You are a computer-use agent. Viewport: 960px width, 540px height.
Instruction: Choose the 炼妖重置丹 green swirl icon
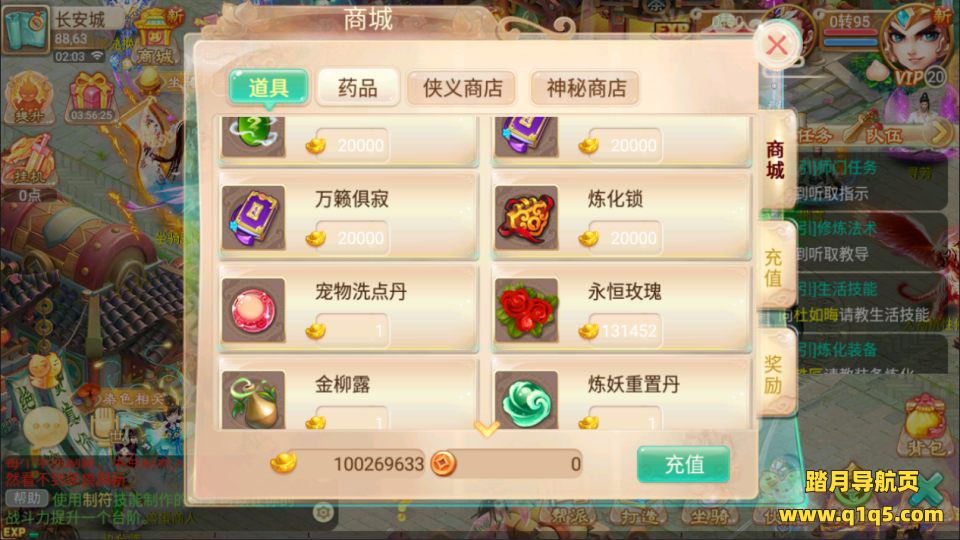527,400
